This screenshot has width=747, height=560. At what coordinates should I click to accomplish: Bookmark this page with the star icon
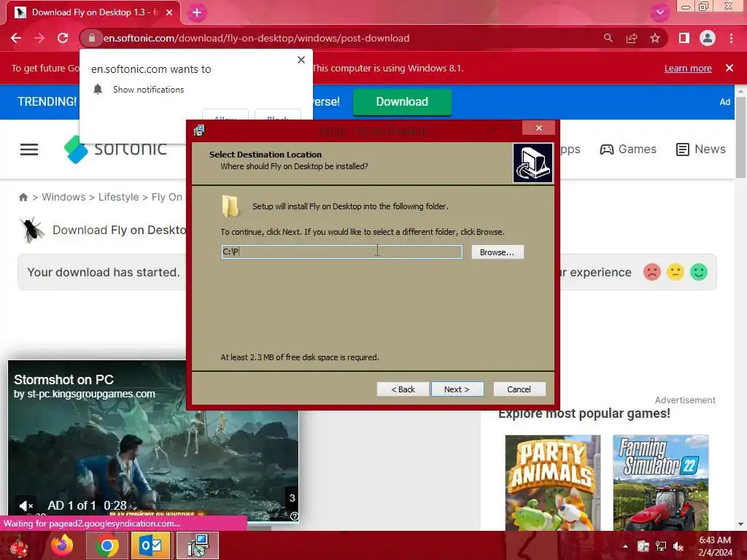[x=655, y=38]
